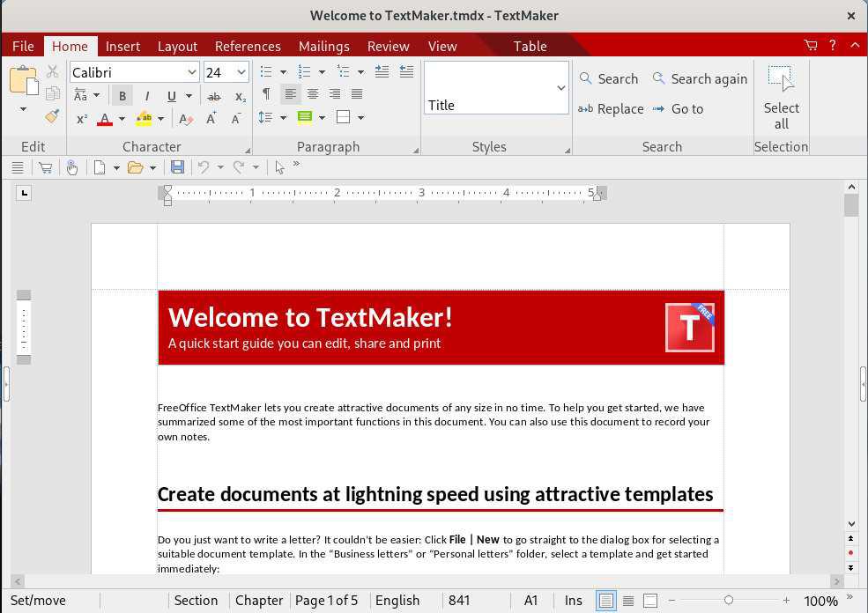Decrease paragraph indent
This screenshot has width=868, height=613.
pyautogui.click(x=406, y=71)
